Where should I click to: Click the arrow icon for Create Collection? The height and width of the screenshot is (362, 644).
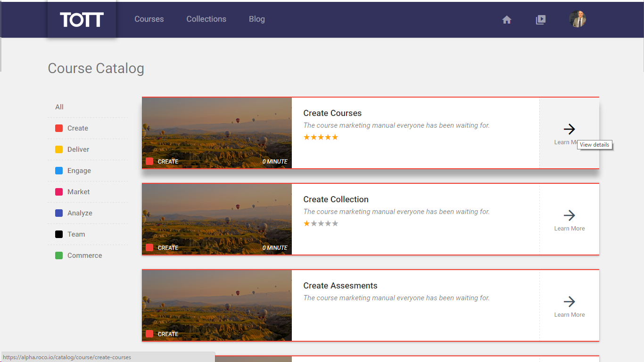tap(570, 215)
